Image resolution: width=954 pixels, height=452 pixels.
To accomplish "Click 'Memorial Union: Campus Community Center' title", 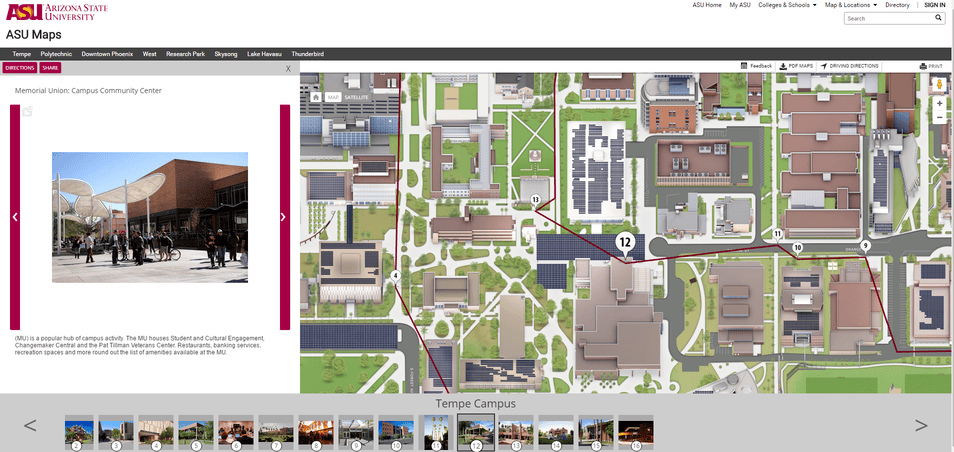I will tap(88, 91).
